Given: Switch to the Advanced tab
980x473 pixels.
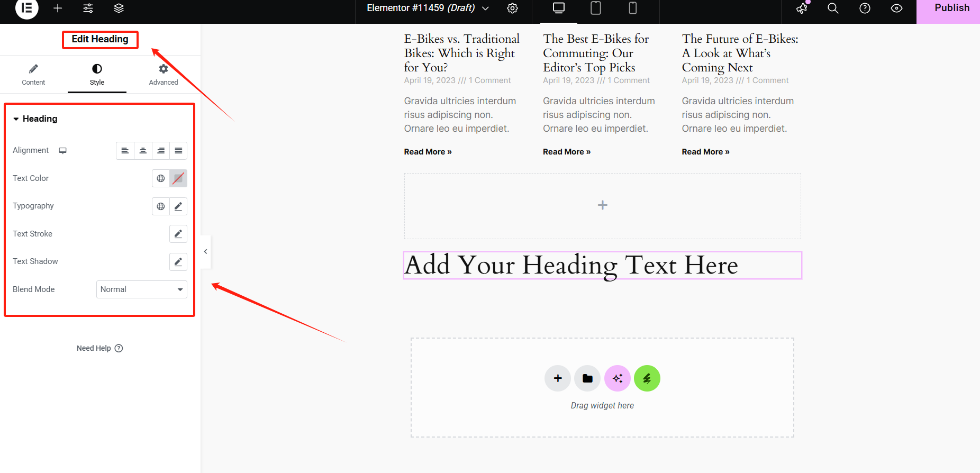Looking at the screenshot, I should (x=164, y=75).
